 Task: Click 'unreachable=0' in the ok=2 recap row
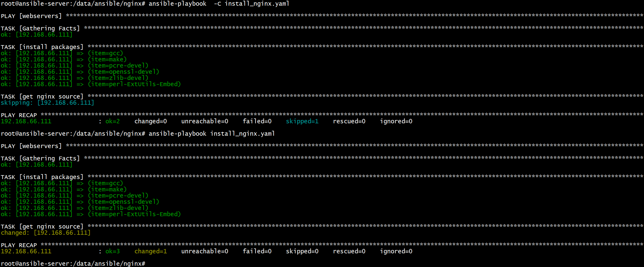click(x=205, y=121)
